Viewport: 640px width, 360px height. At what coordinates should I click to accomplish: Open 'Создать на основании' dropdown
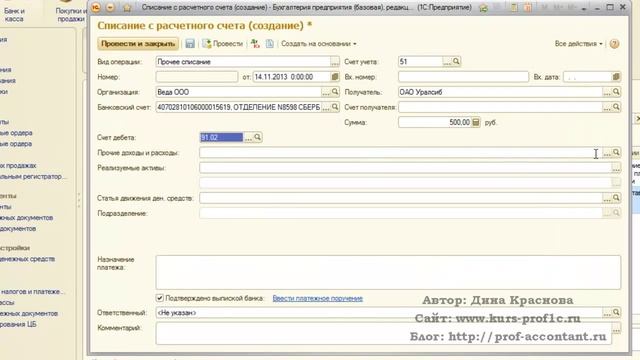(x=318, y=44)
